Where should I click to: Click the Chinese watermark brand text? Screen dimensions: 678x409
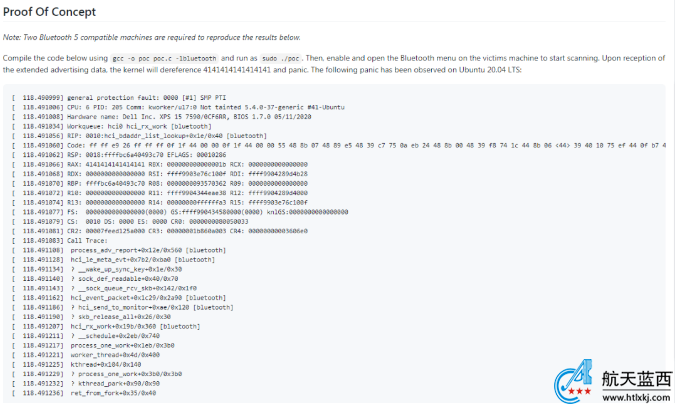tap(636, 379)
